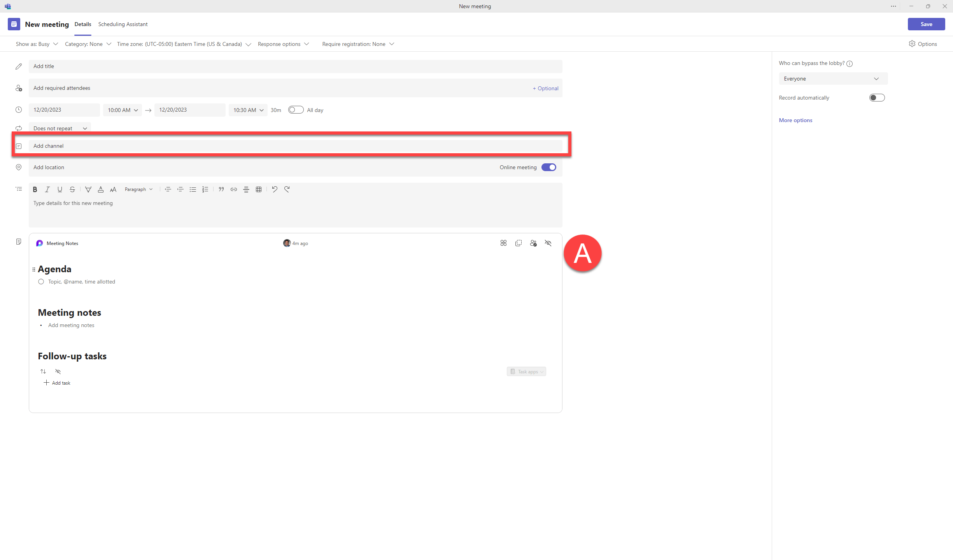
Task: Expand the Does not repeat dropdown
Action: click(x=60, y=128)
